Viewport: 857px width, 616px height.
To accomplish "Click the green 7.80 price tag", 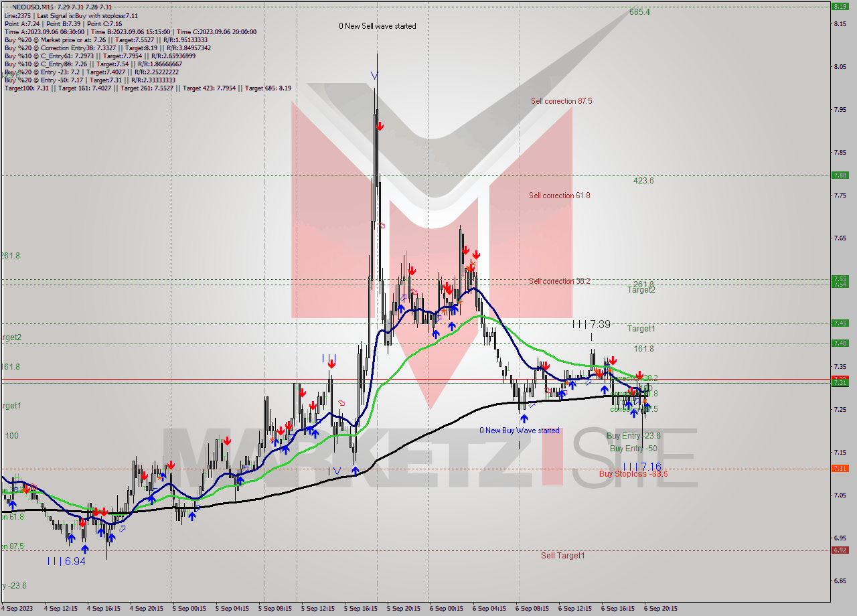I will [x=840, y=175].
